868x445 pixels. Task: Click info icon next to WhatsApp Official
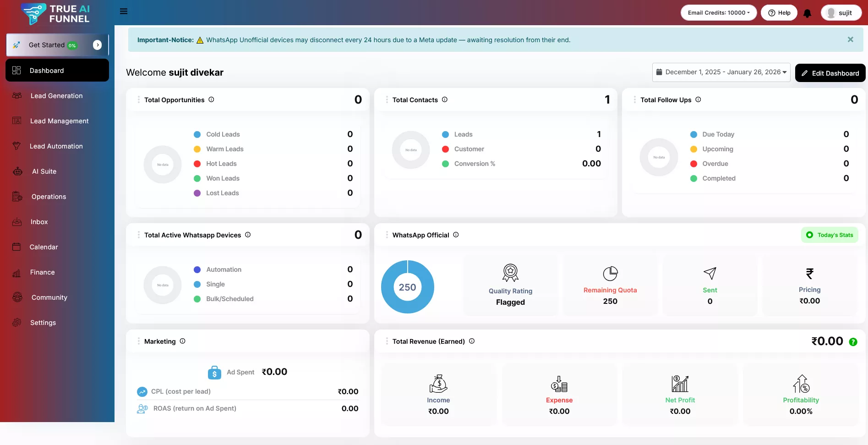[456, 235]
